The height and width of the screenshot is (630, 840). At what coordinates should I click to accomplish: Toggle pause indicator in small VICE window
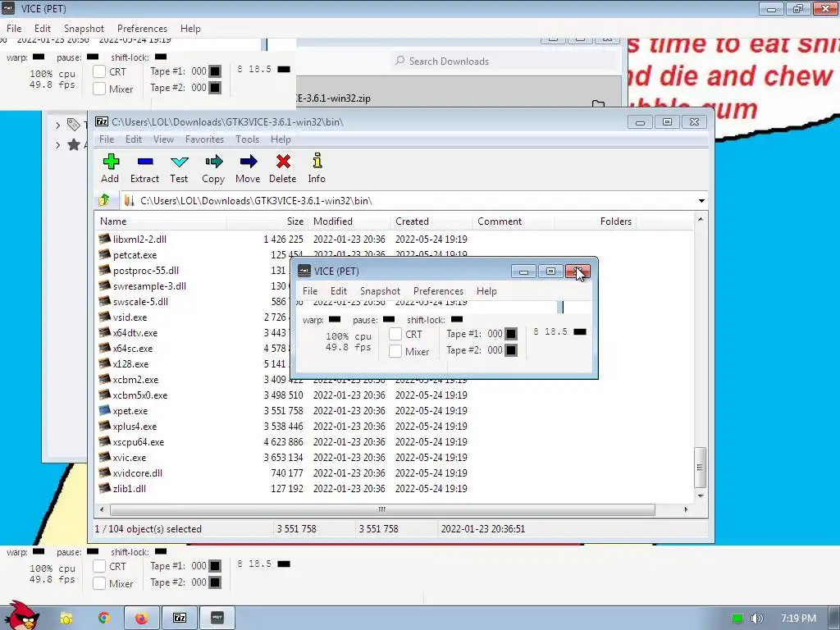coord(389,319)
